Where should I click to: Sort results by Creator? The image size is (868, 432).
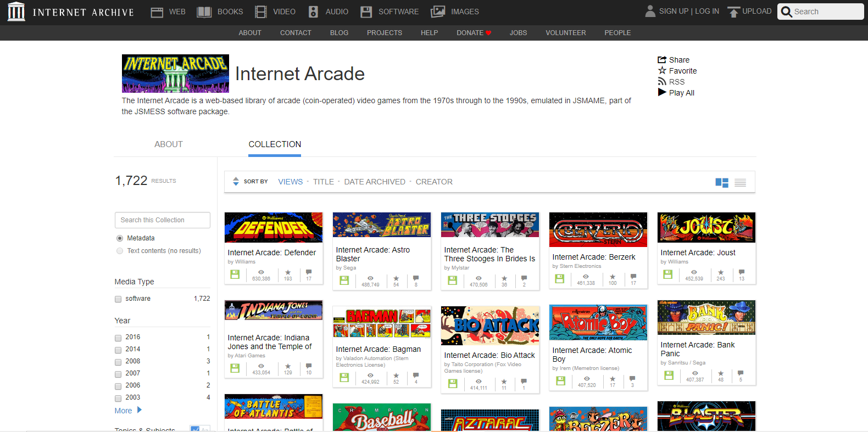[434, 182]
